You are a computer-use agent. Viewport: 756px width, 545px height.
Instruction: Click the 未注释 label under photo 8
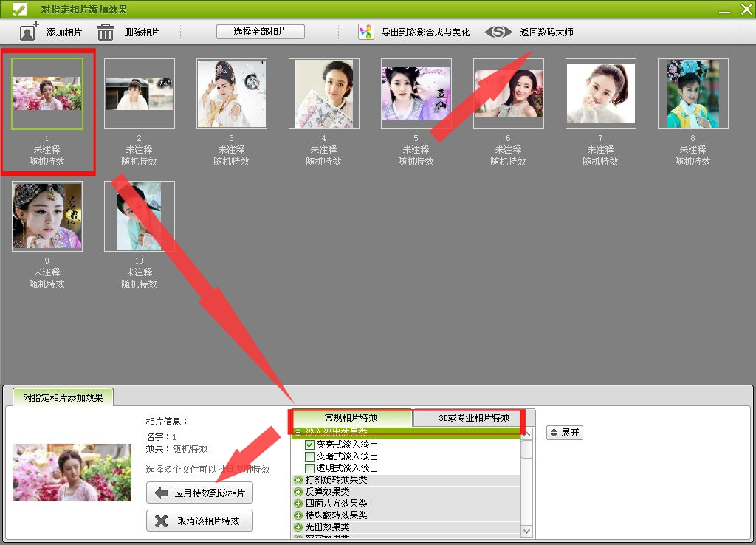[693, 150]
